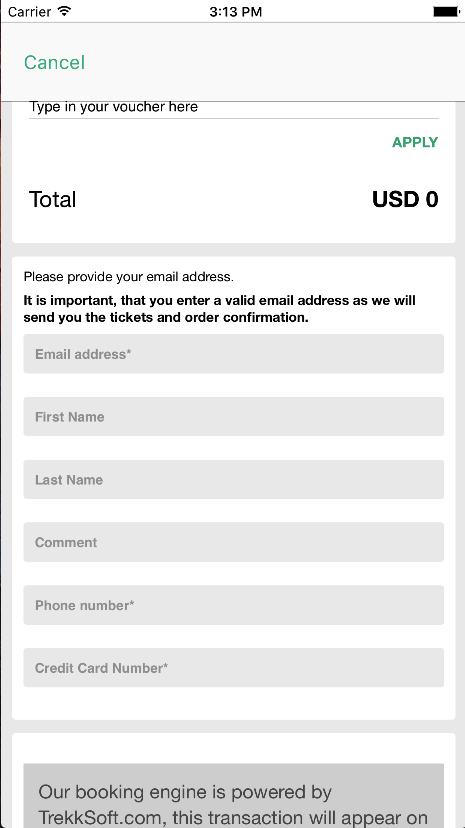Click the 'Please provide your email address' text
Image resolution: width=465 pixels, height=828 pixels.
point(128,277)
